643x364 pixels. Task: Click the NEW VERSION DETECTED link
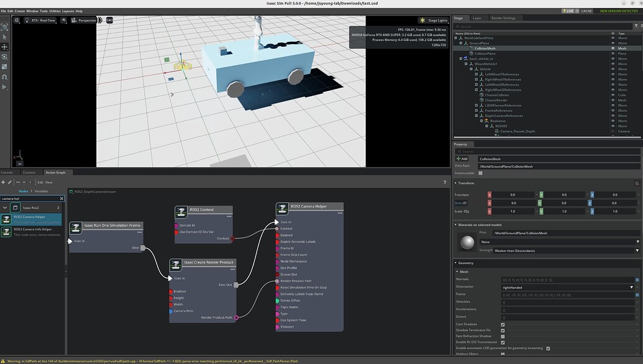coord(619,11)
